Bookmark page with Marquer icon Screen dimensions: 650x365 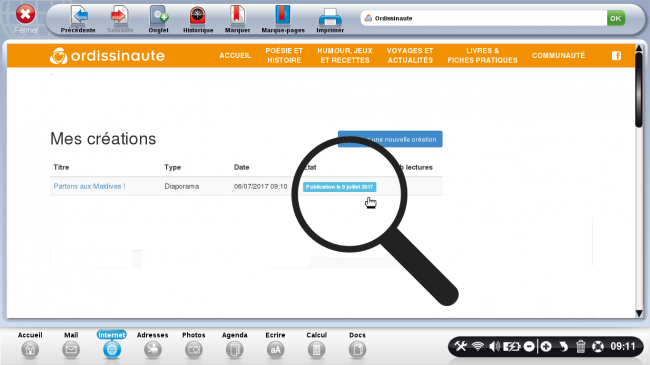pos(237,15)
